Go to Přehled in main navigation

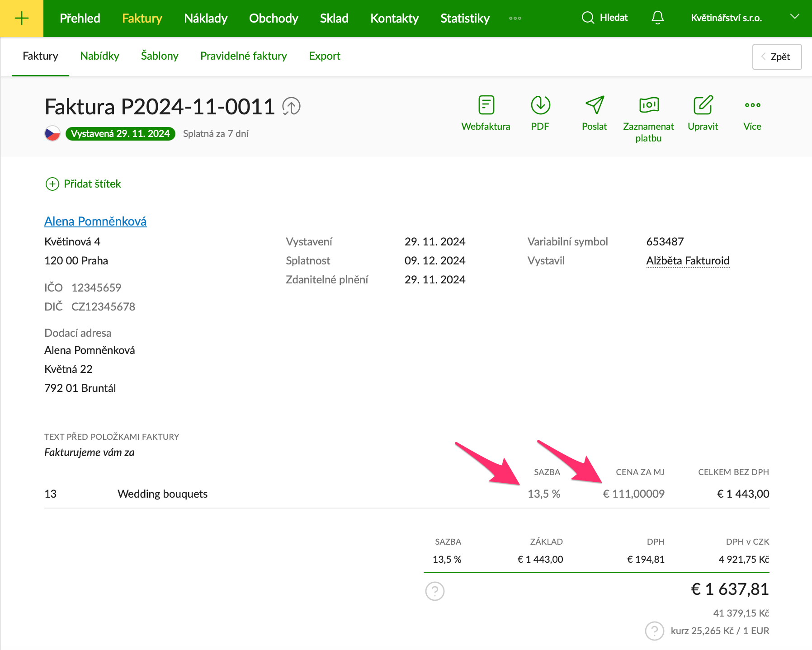(80, 18)
